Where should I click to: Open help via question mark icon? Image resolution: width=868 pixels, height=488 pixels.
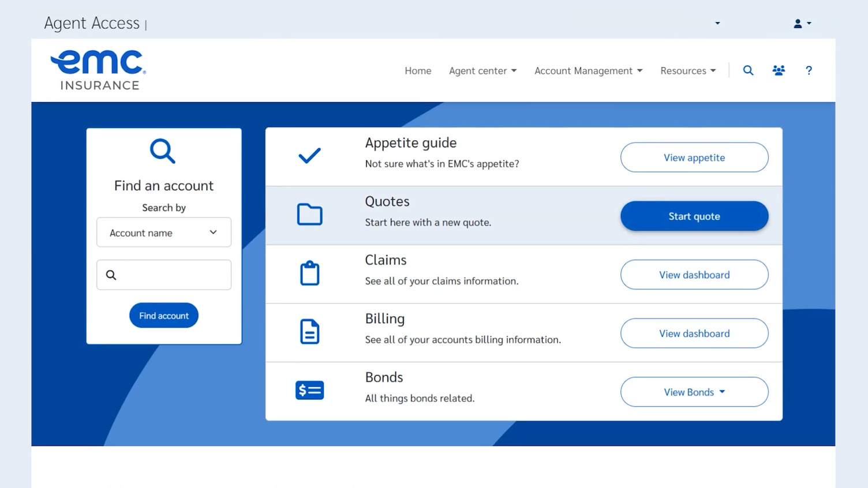click(809, 70)
